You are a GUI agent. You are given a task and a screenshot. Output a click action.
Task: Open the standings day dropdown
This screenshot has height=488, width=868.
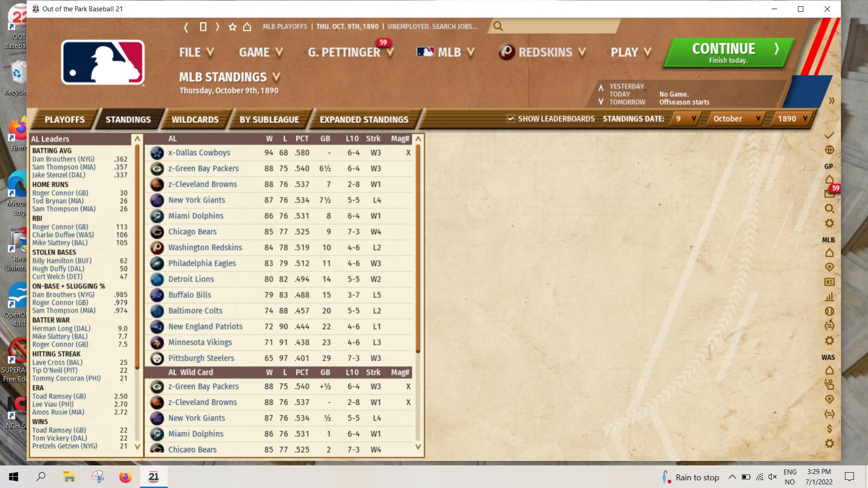click(684, 119)
